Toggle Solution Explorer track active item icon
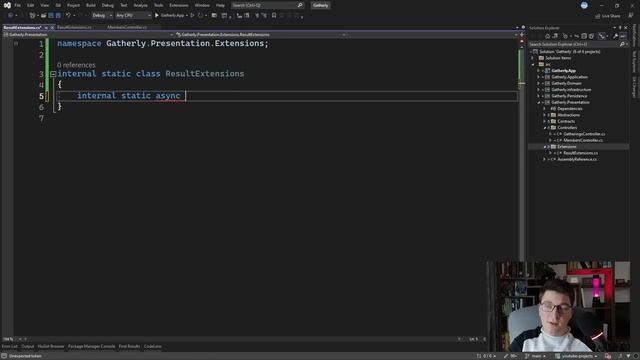The height and width of the screenshot is (360, 640). point(602,36)
